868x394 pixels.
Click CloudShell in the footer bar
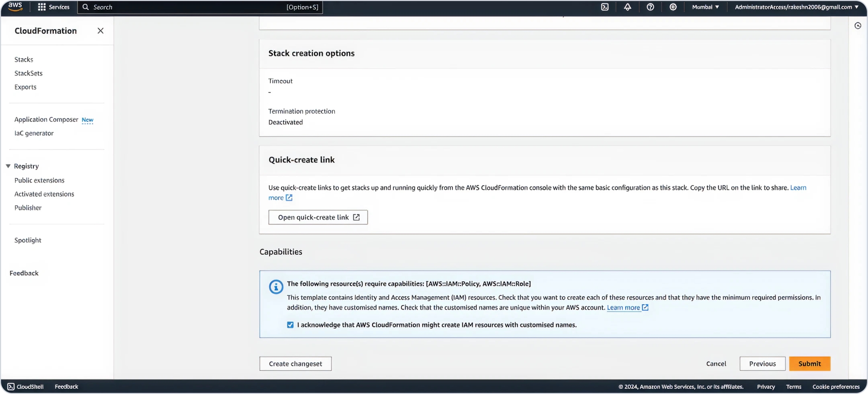click(x=26, y=386)
